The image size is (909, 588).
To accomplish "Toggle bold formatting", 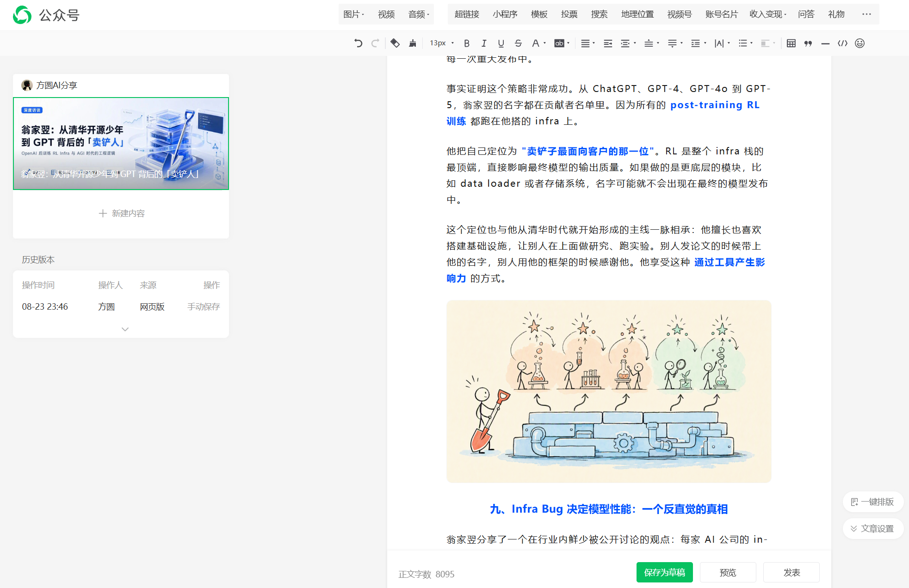I will point(467,43).
